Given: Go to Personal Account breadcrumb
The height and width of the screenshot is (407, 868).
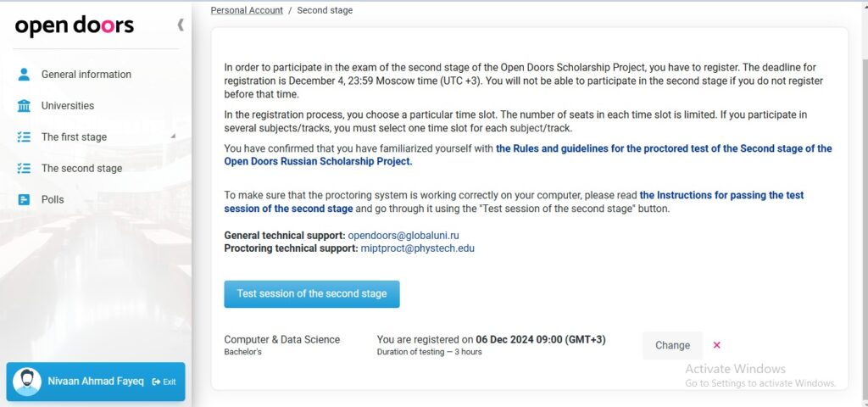Looking at the screenshot, I should tap(247, 10).
